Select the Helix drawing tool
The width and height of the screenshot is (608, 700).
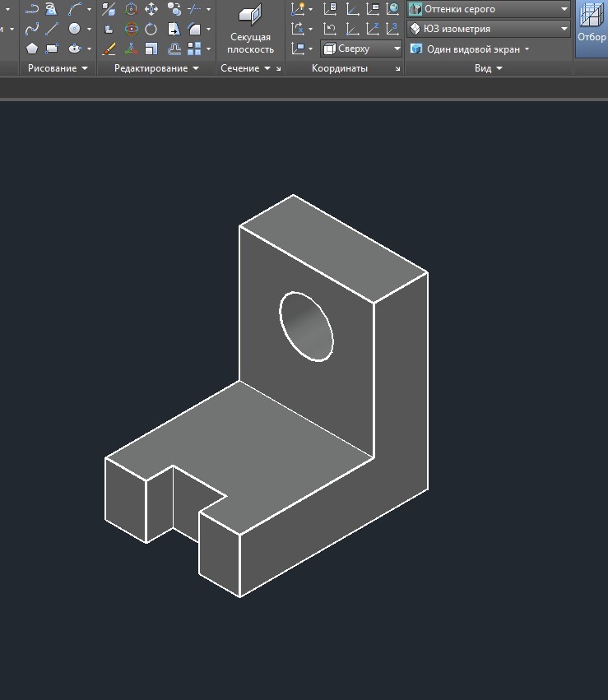[x=51, y=9]
